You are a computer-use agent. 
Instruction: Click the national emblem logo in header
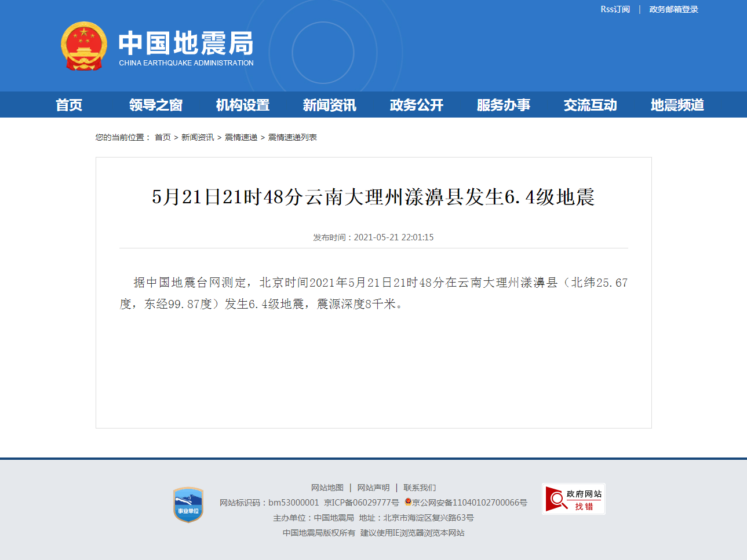(84, 46)
